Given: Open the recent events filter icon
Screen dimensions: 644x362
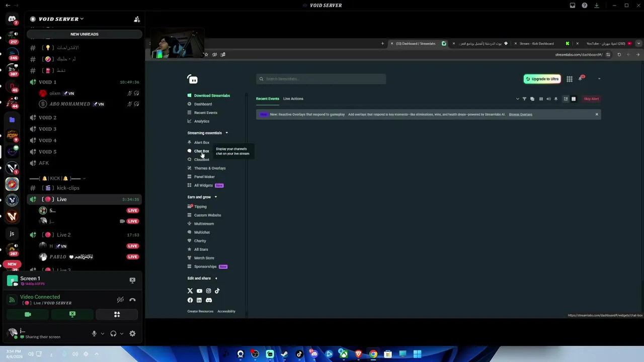Looking at the screenshot, I should pyautogui.click(x=524, y=99).
